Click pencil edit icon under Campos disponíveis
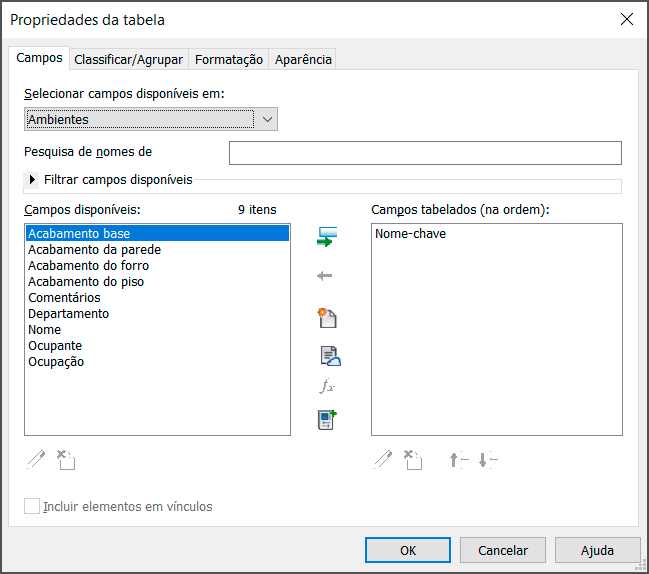This screenshot has width=649, height=574. (x=36, y=460)
